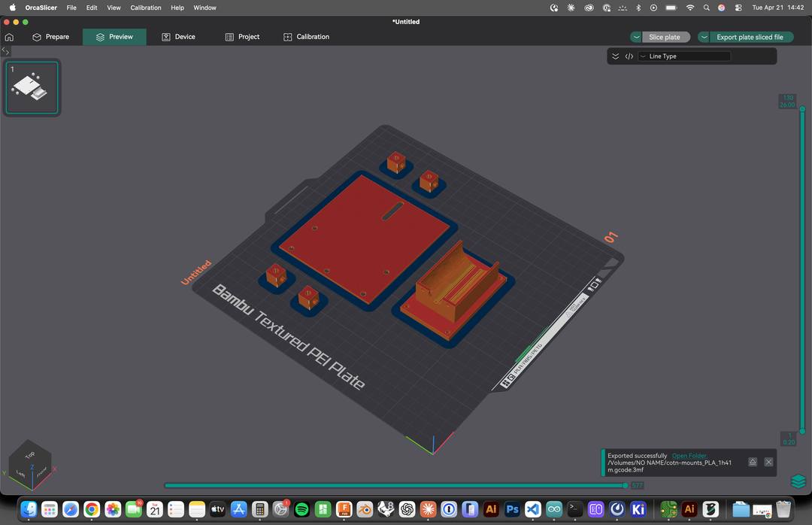Viewport: 812px width, 525px height.
Task: Toggle sidebar collapse arrow at top-left
Action: 5,51
